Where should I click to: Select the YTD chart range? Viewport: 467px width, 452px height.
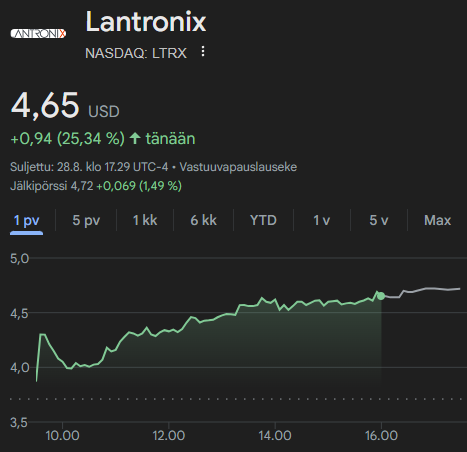click(x=263, y=220)
